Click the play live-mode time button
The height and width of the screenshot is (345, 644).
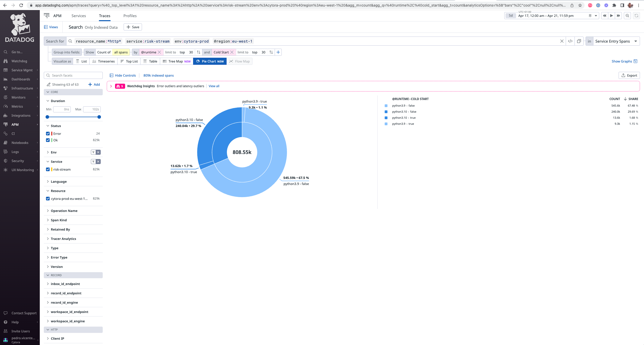[x=612, y=16]
